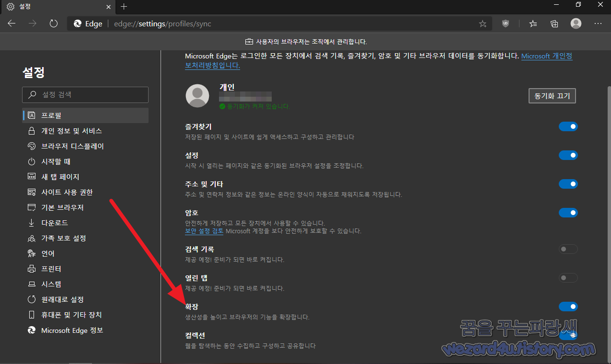Open the Microsoft 개인정보처리방침 link
This screenshot has height=364, width=611.
pos(547,56)
